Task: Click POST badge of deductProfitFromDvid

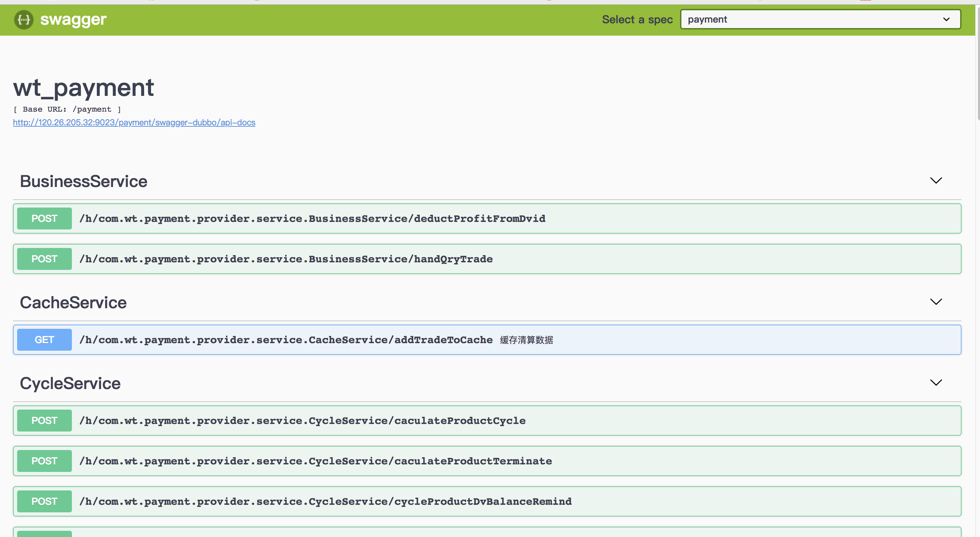Action: 45,218
